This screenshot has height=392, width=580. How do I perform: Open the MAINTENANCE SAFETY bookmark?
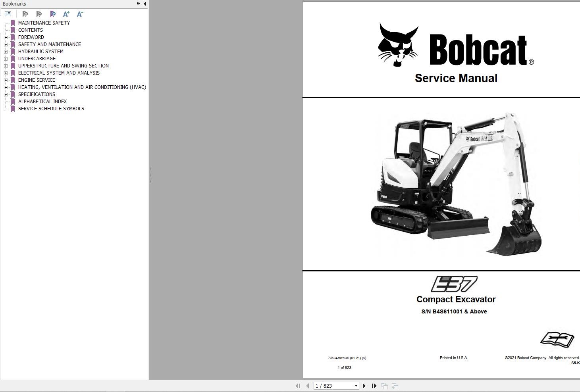click(44, 23)
